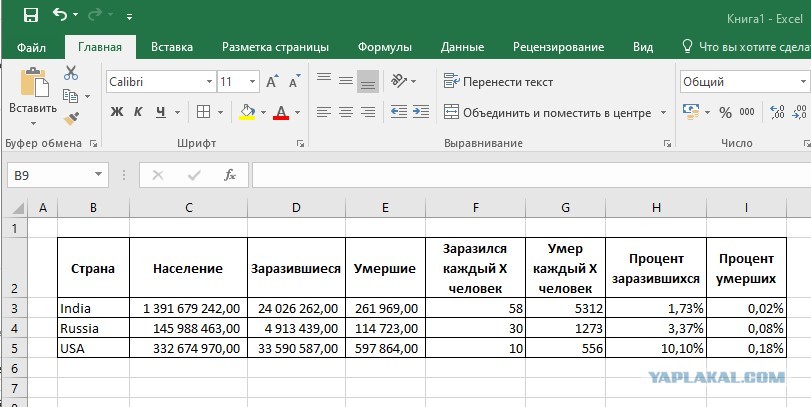Select Align Left icon
This screenshot has height=407, width=811.
tap(324, 112)
